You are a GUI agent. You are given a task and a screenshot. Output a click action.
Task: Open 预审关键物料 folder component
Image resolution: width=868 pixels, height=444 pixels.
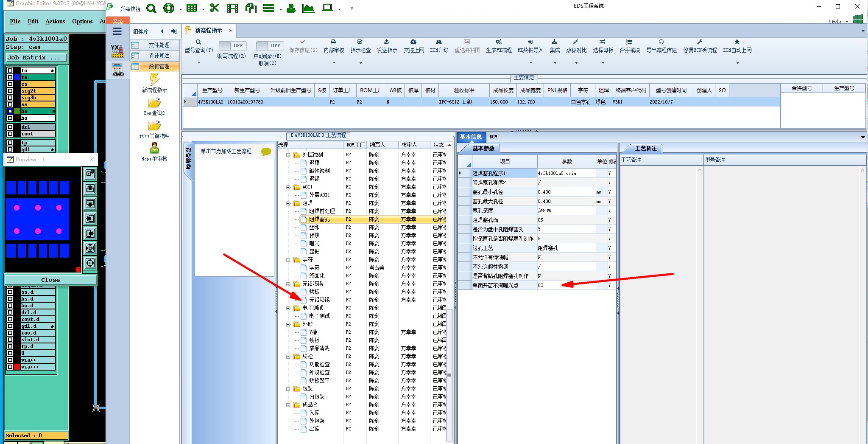(154, 130)
